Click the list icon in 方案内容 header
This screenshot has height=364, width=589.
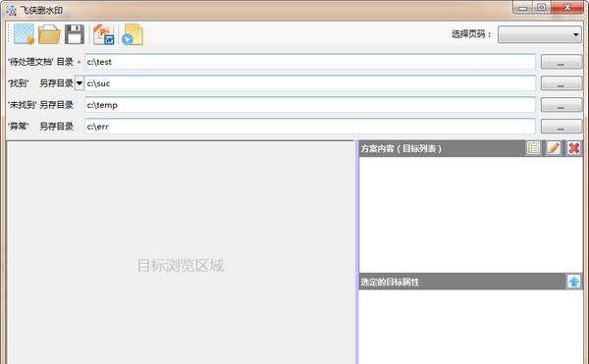pos(533,148)
